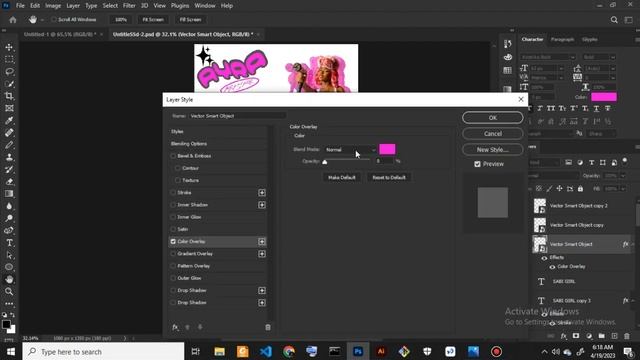Viewport: 640px width, 360px height.
Task: Select the Eyedropper tool
Action: [9, 120]
